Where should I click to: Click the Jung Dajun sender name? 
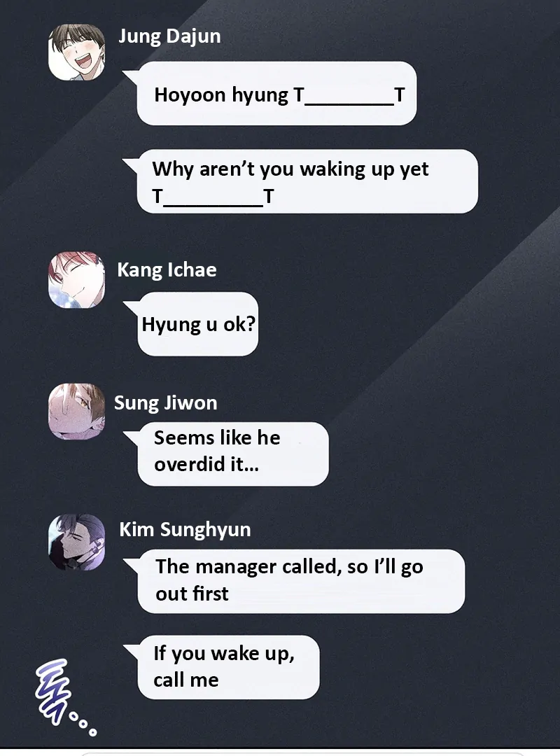point(170,36)
